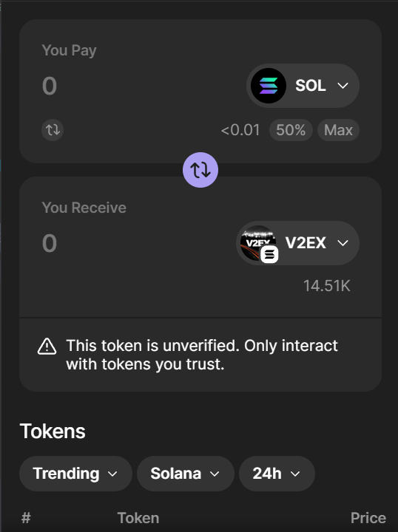Click the purple swap direction button
Viewport: 398px width, 532px height.
pyautogui.click(x=200, y=170)
